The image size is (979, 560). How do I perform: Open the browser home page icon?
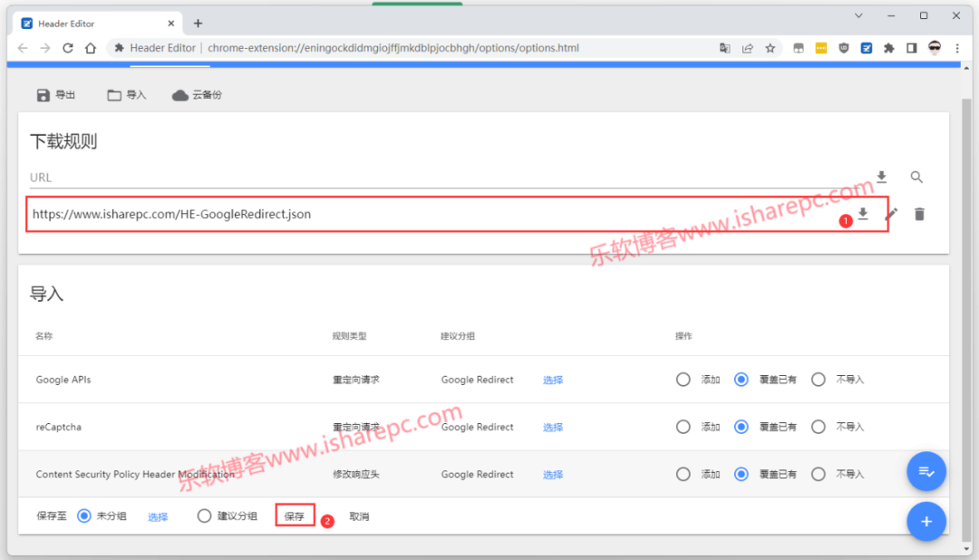(91, 48)
